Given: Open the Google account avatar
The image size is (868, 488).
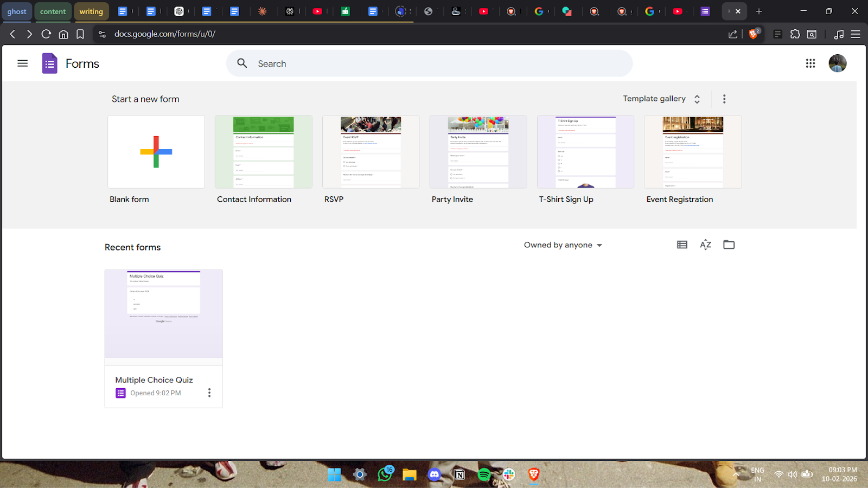Looking at the screenshot, I should tap(837, 63).
